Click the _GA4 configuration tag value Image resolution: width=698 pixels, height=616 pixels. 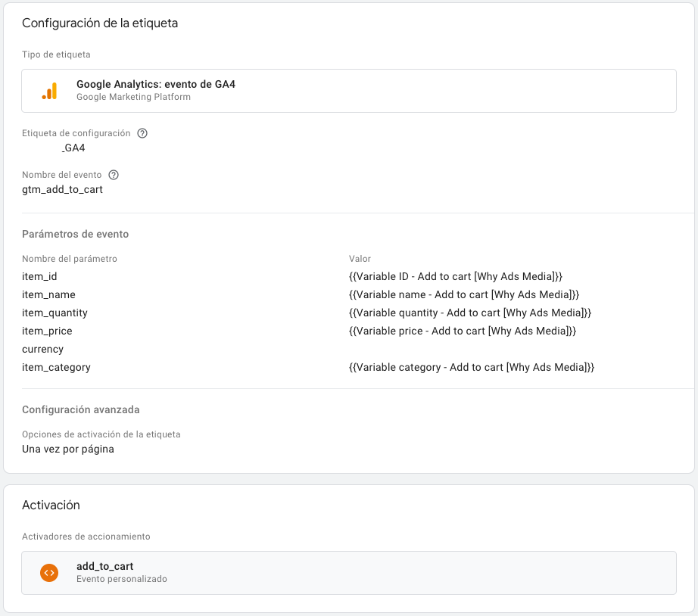click(x=73, y=148)
